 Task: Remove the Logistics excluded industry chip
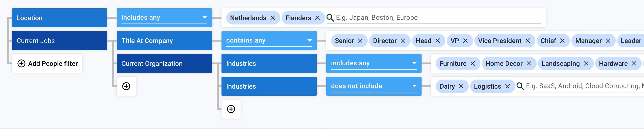point(507,86)
